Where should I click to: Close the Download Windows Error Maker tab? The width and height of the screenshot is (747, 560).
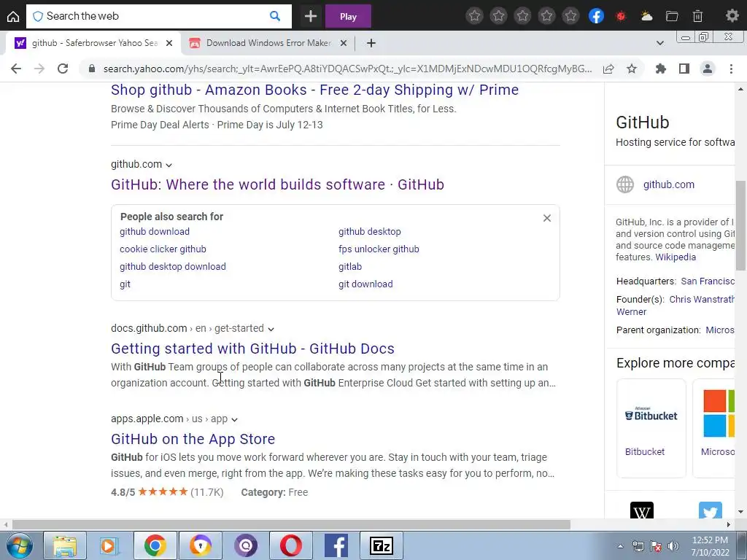pyautogui.click(x=343, y=43)
